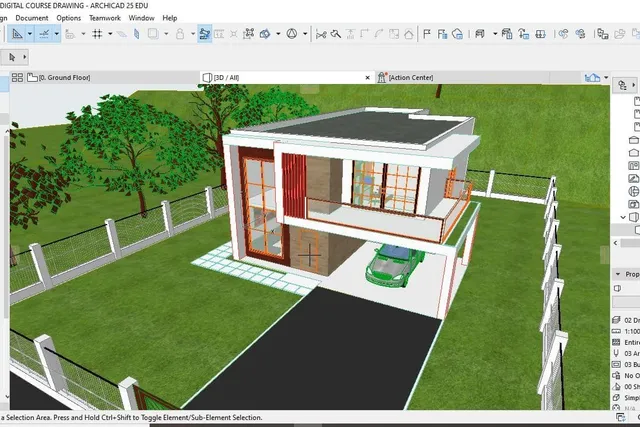The image size is (640, 427).
Task: Open the polygon shapes dropdown arrow
Action: (278, 34)
